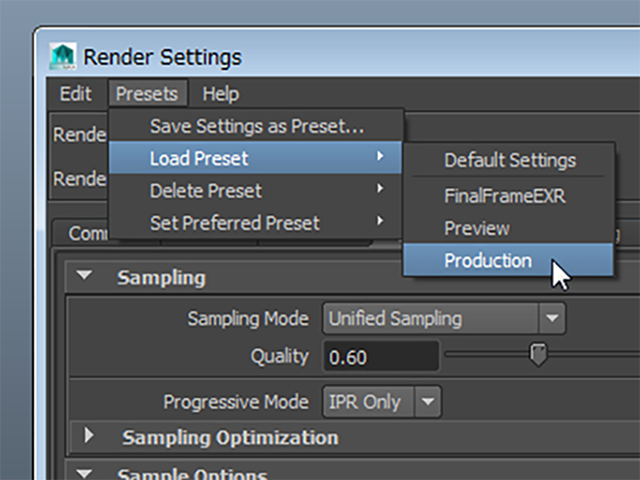
Task: Click the Progressive Mode label
Action: pyautogui.click(x=236, y=402)
